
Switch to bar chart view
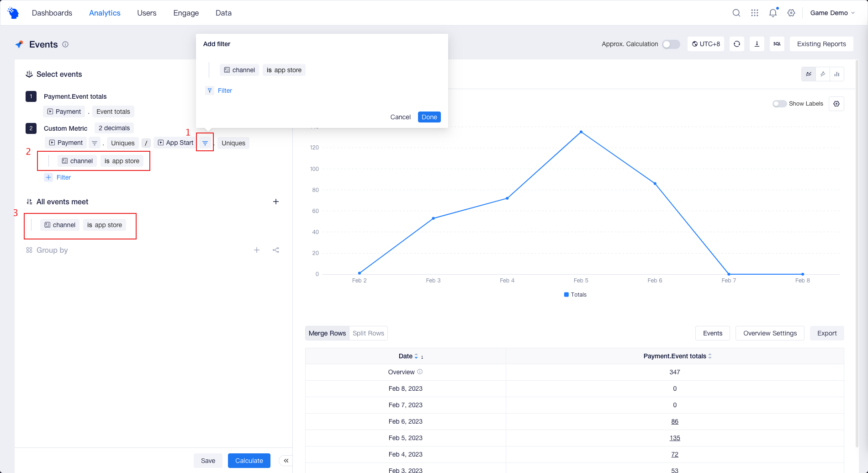pos(836,74)
